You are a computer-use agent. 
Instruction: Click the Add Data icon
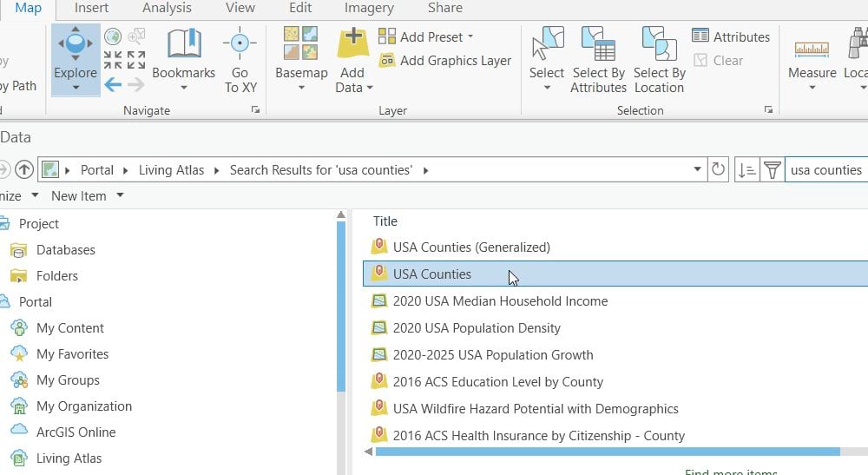click(x=352, y=43)
